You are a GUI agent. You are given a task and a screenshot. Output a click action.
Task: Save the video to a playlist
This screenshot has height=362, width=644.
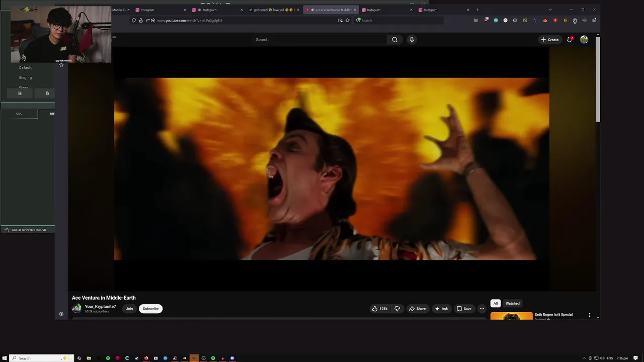(464, 309)
